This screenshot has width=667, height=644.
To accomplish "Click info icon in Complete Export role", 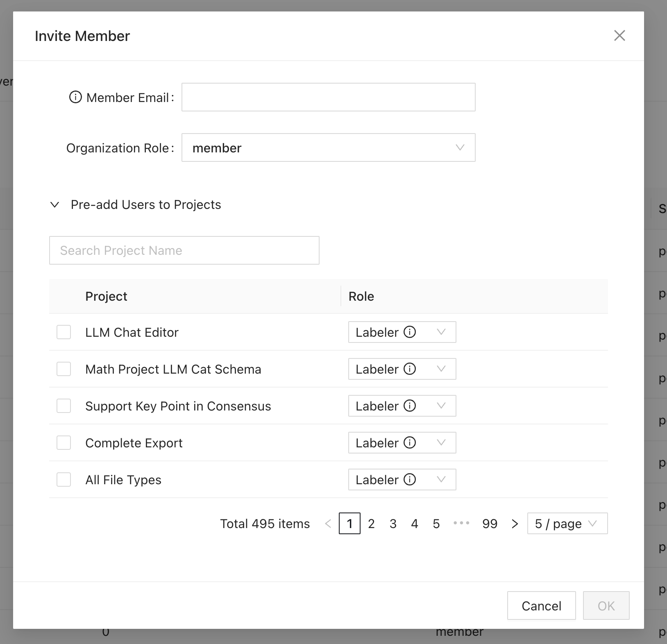I will pos(410,442).
